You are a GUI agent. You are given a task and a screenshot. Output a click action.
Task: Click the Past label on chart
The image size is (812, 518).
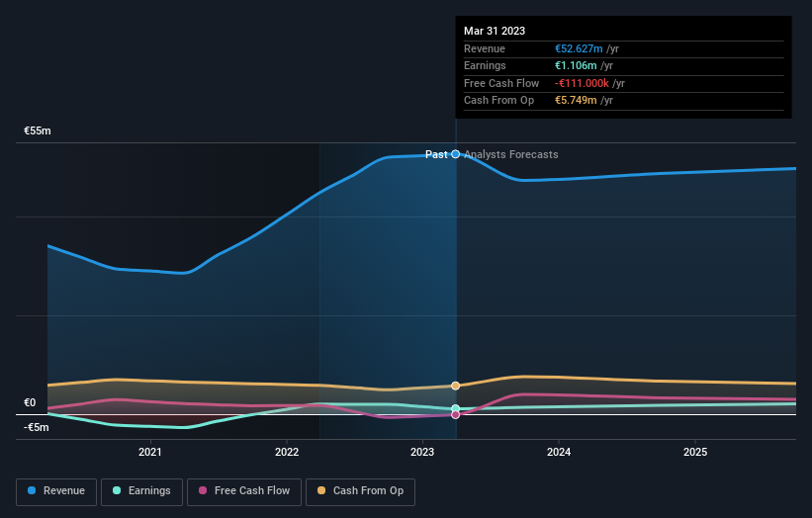(x=436, y=155)
